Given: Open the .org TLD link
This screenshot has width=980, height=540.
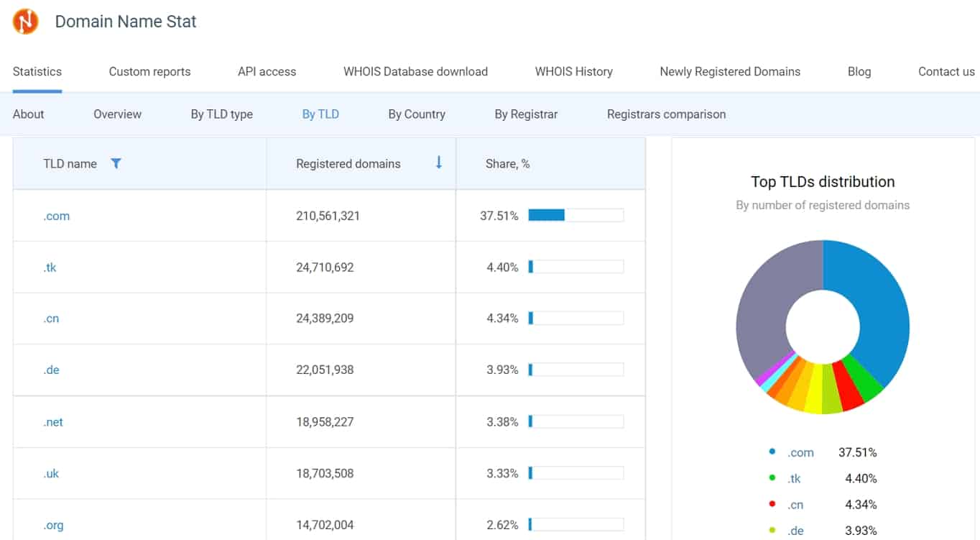Looking at the screenshot, I should click(x=53, y=525).
